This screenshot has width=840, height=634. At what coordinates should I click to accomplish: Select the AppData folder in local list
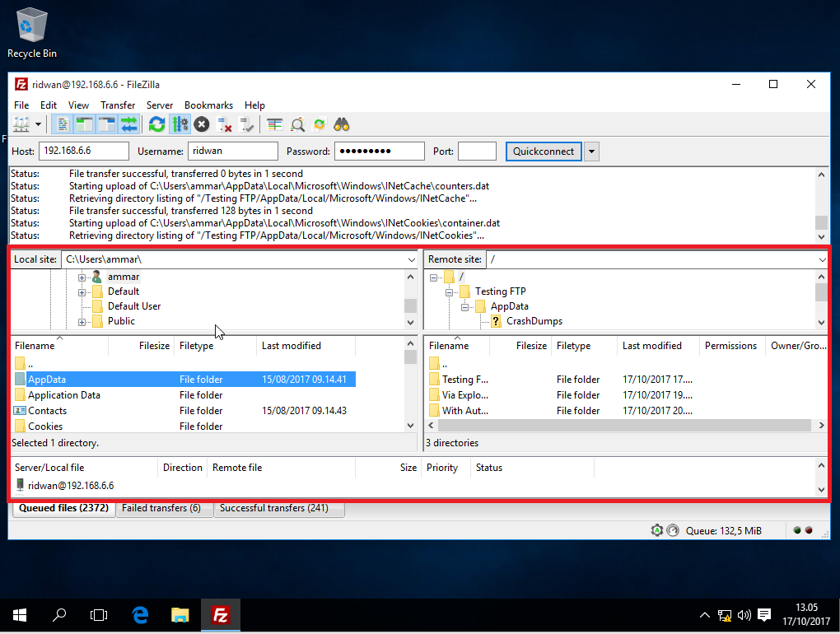click(x=183, y=379)
